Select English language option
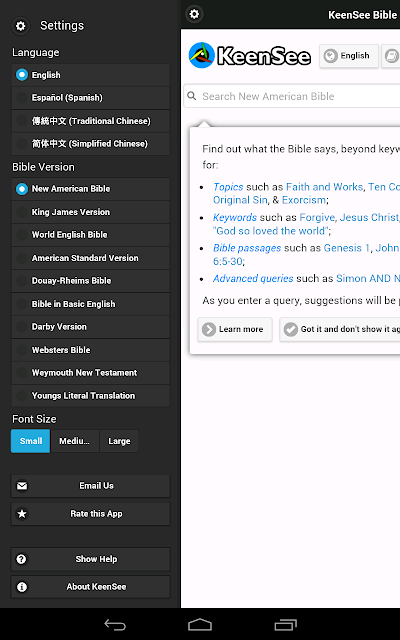Screen dimensions: 400x640 (x=90, y=75)
